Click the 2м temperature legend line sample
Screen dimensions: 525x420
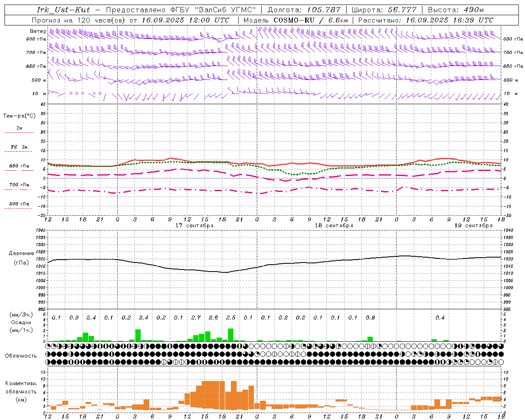[x=19, y=132]
